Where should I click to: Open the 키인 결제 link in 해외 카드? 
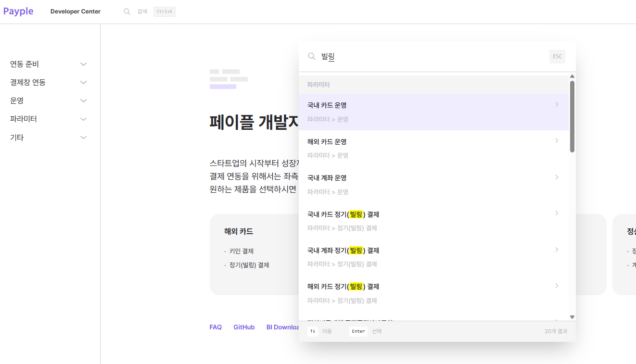click(242, 251)
